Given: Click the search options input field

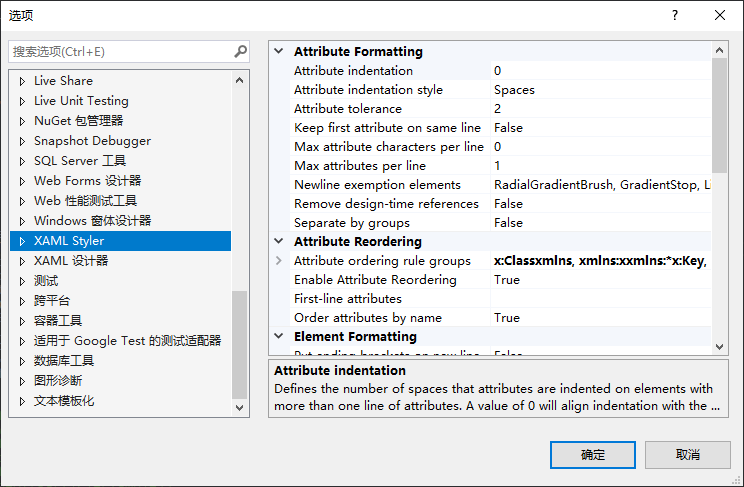Looking at the screenshot, I should [x=120, y=51].
